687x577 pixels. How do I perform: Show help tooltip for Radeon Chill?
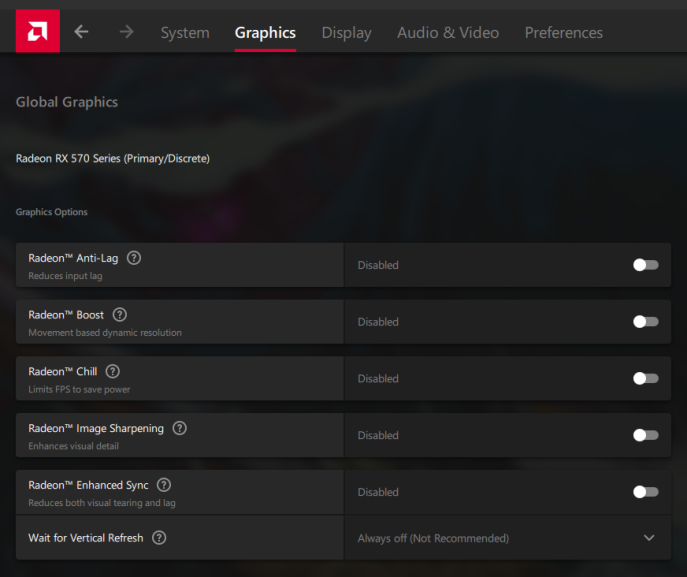point(113,372)
